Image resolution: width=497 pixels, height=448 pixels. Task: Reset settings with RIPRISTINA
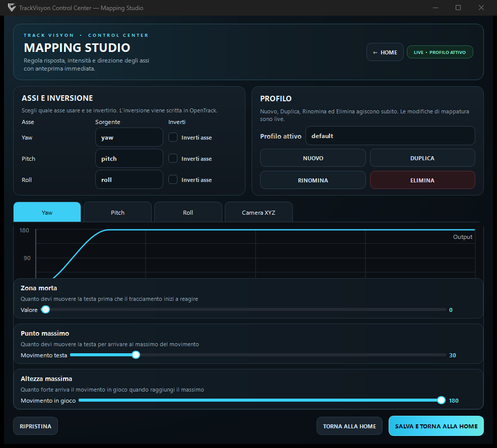pyautogui.click(x=35, y=426)
